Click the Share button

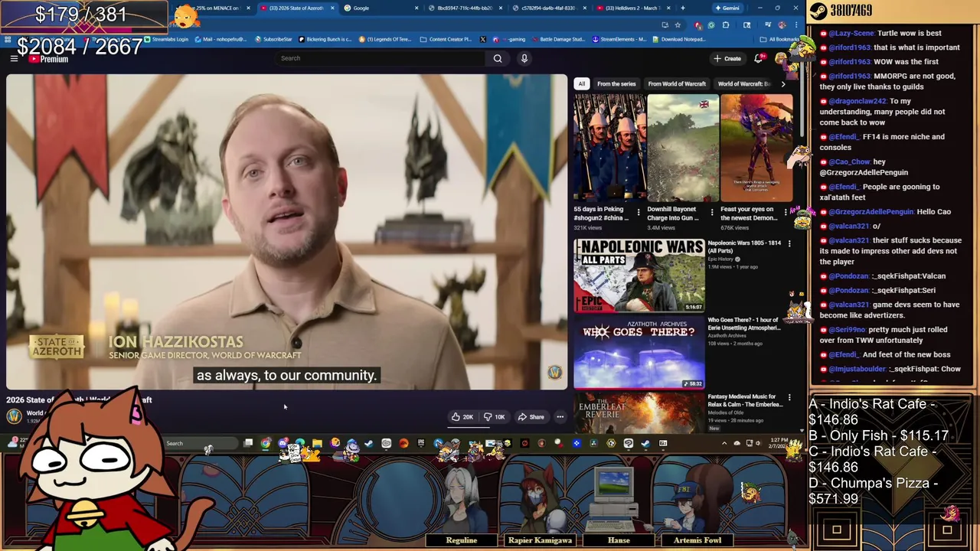(x=531, y=417)
